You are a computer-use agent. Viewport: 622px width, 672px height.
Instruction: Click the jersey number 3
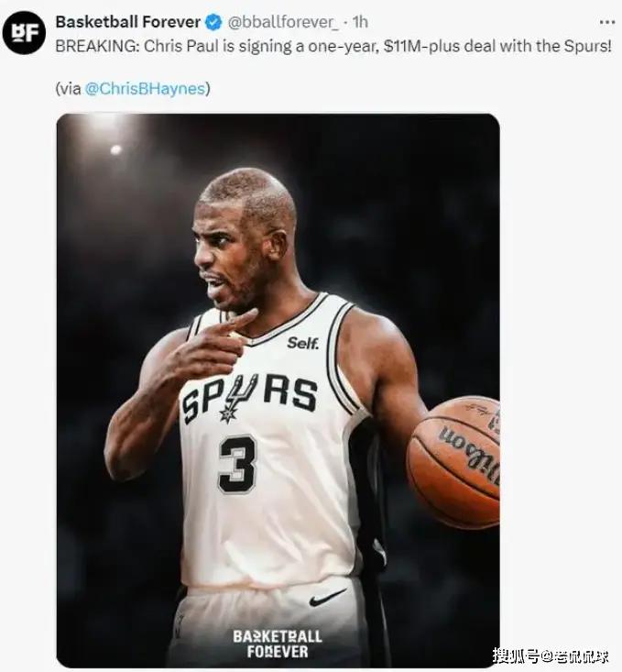click(x=237, y=464)
